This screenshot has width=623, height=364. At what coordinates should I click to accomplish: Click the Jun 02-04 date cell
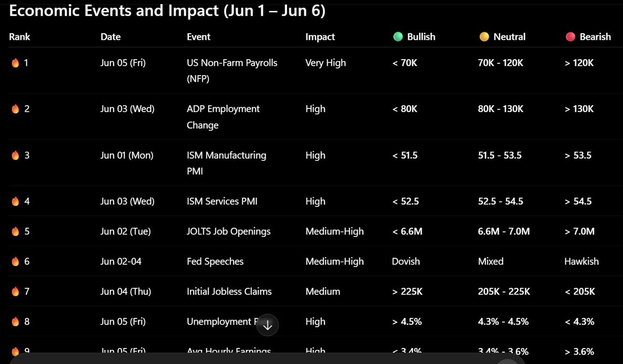(120, 261)
